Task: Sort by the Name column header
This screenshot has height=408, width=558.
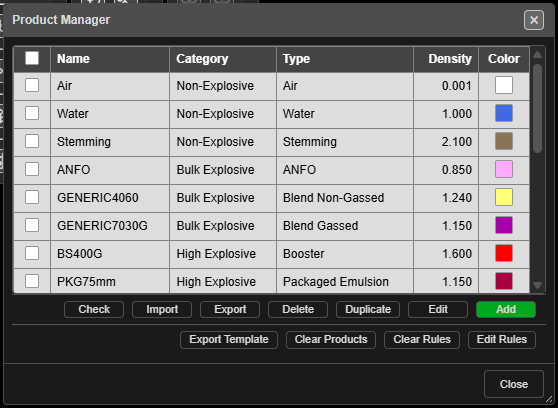Action: point(110,59)
